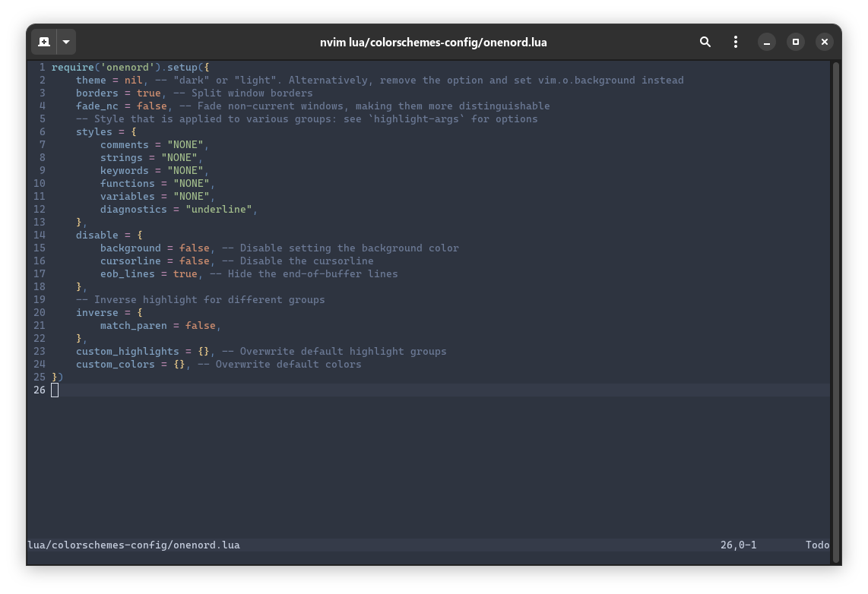Image resolution: width=868 pixels, height=594 pixels.
Task: Click 'custom_highlights = {}' on line 23
Action: tap(142, 351)
